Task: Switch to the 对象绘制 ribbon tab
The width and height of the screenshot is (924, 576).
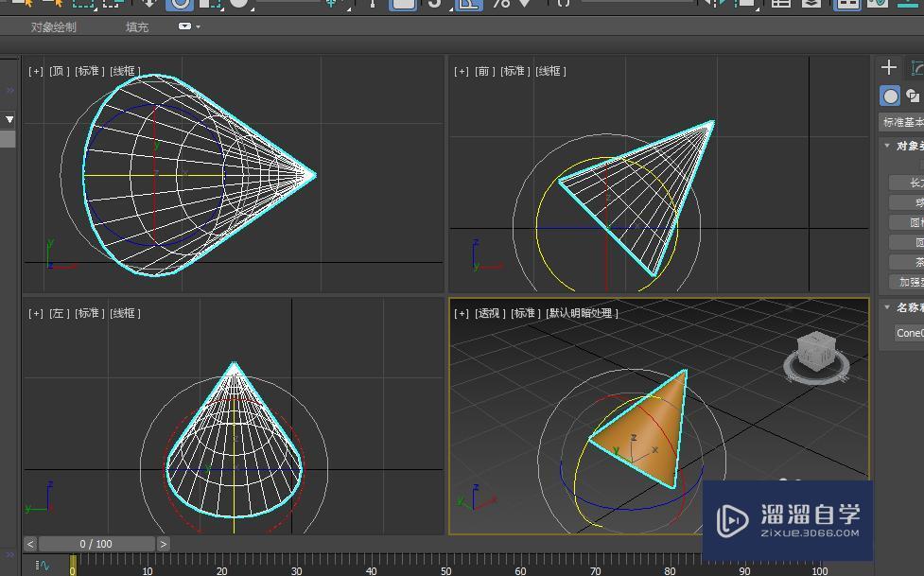Action: (52, 27)
